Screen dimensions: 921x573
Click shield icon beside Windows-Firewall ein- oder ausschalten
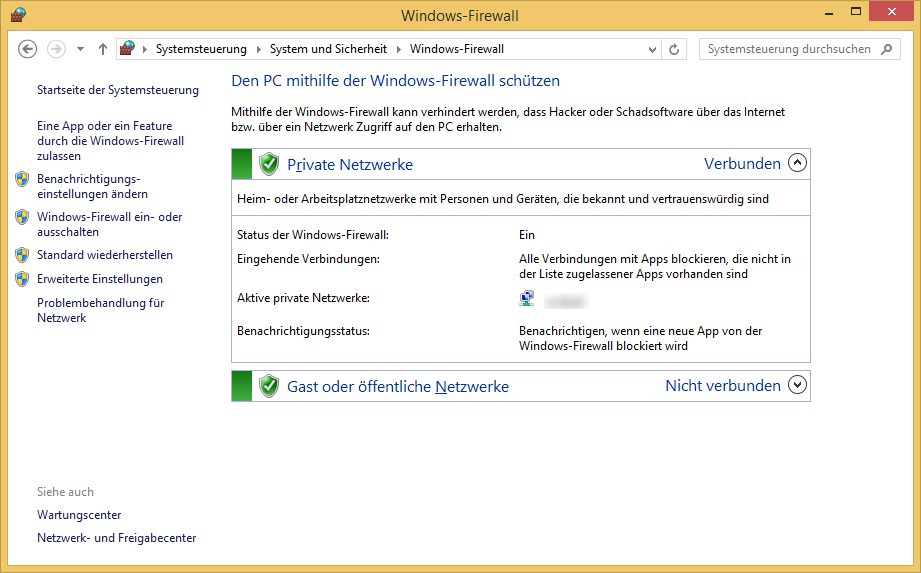point(22,217)
